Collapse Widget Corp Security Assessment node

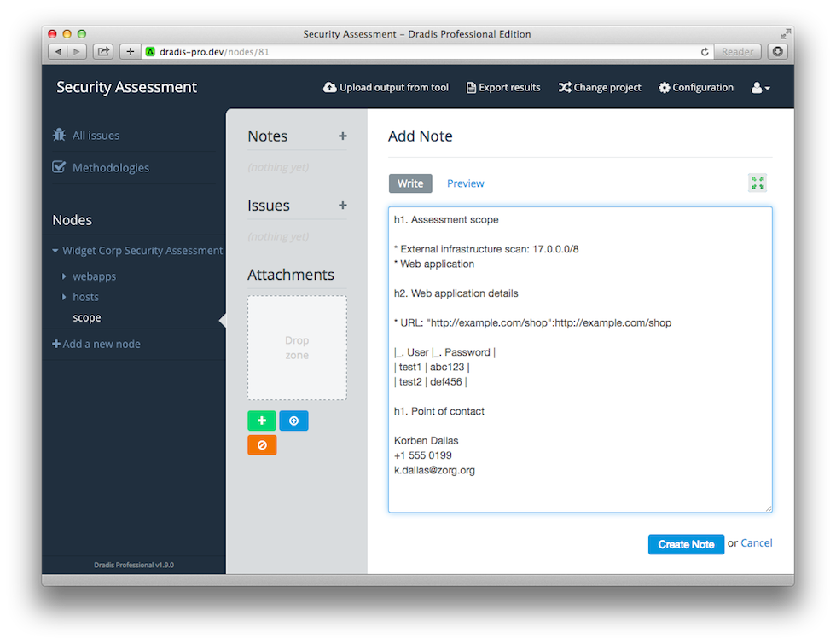55,250
